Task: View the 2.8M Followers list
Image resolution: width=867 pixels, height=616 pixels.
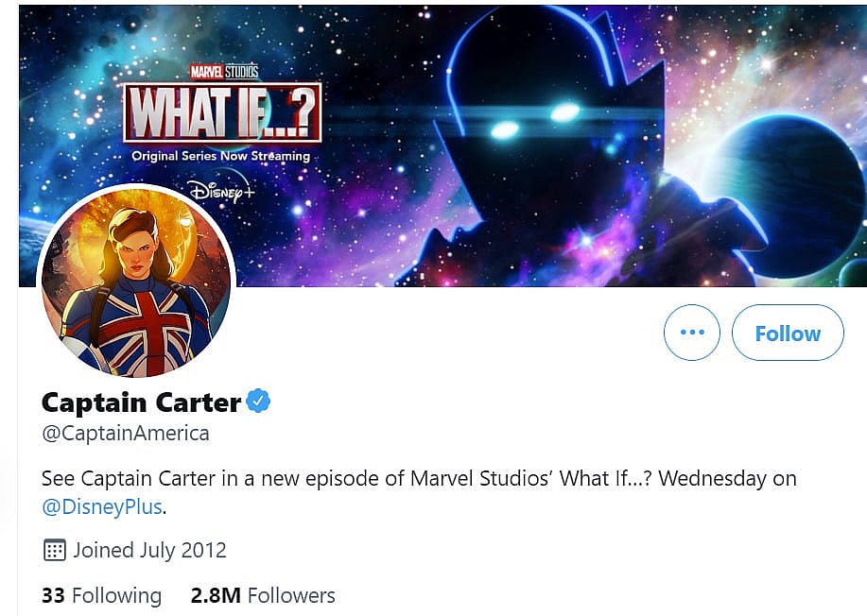Action: coord(263,595)
